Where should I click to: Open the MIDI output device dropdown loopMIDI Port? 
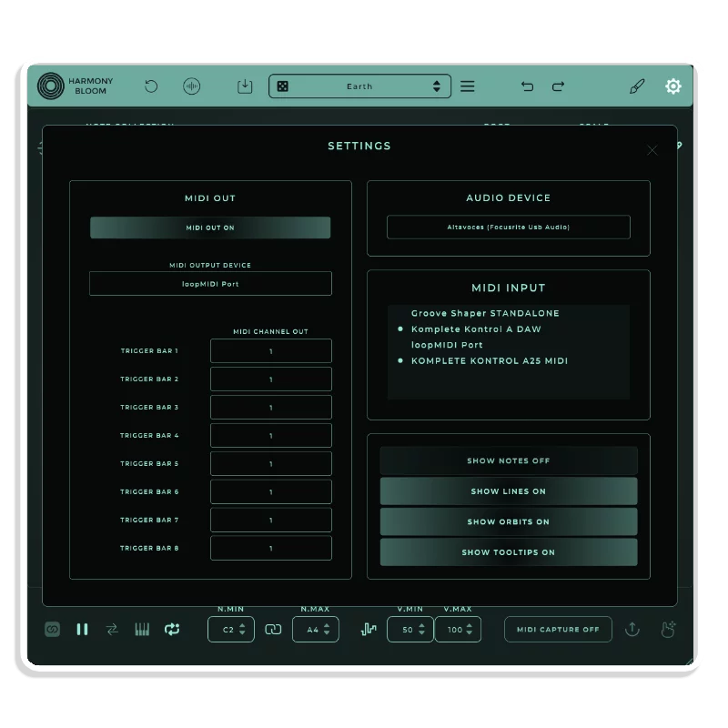point(210,284)
